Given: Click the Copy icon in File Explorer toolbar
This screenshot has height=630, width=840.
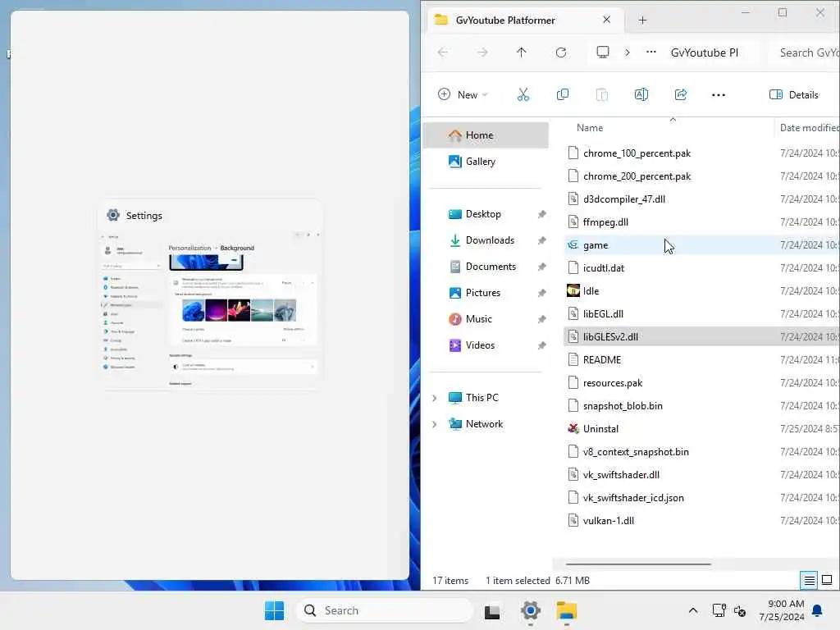Looking at the screenshot, I should point(563,95).
